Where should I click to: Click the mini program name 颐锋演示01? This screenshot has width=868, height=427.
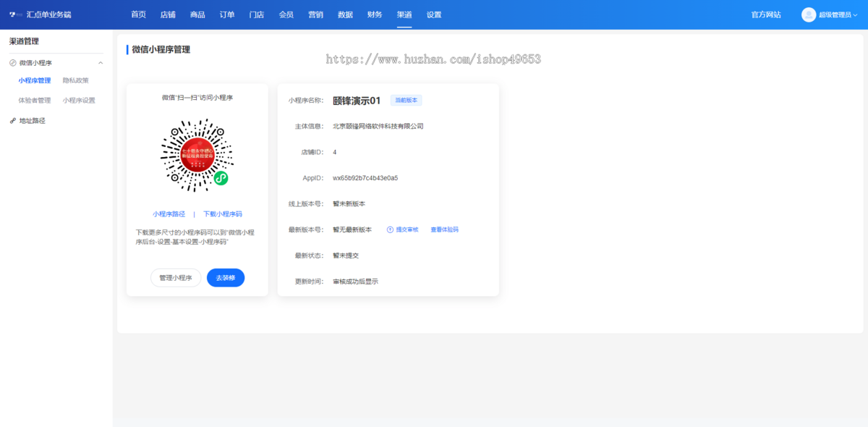tap(357, 101)
